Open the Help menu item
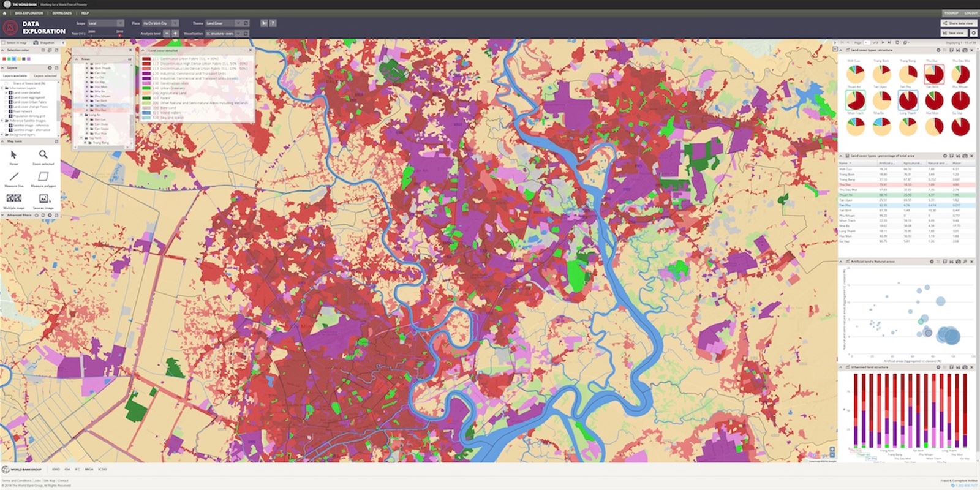The width and height of the screenshot is (980, 490). (85, 13)
